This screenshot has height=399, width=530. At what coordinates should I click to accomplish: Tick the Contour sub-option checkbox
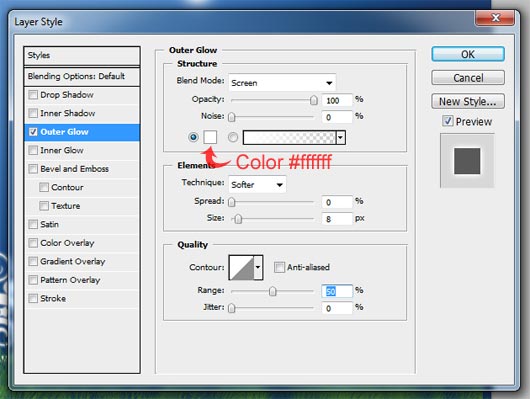pyautogui.click(x=44, y=187)
